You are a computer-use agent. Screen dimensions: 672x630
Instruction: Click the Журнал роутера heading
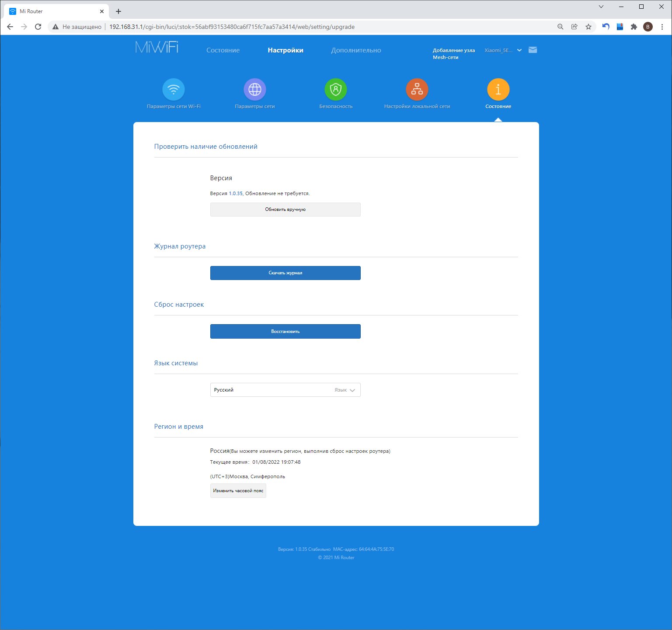point(180,246)
